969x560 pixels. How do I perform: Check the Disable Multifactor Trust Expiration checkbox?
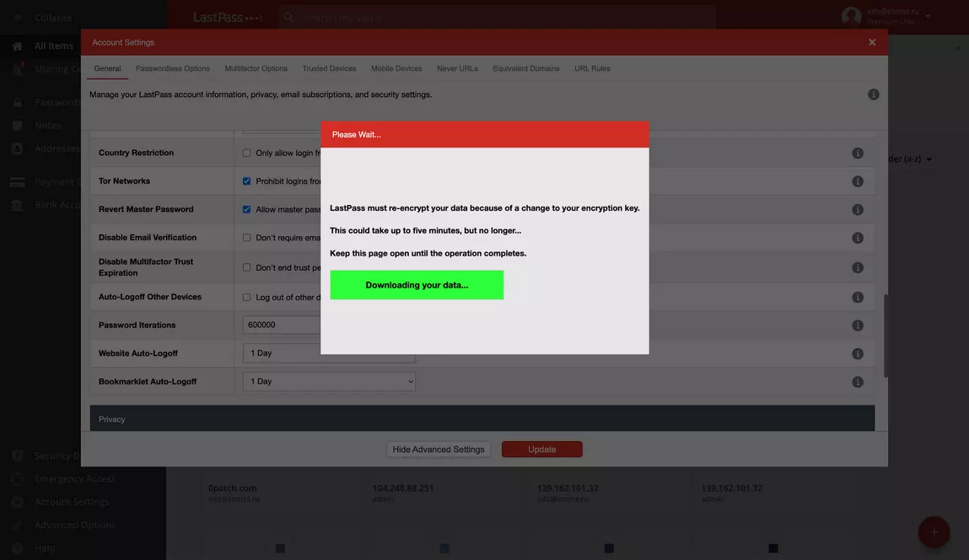click(247, 267)
